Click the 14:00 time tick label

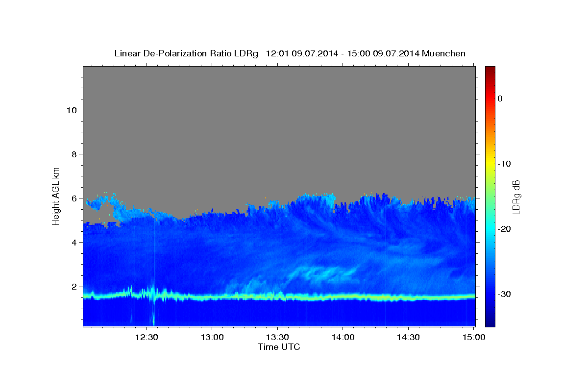tap(343, 337)
